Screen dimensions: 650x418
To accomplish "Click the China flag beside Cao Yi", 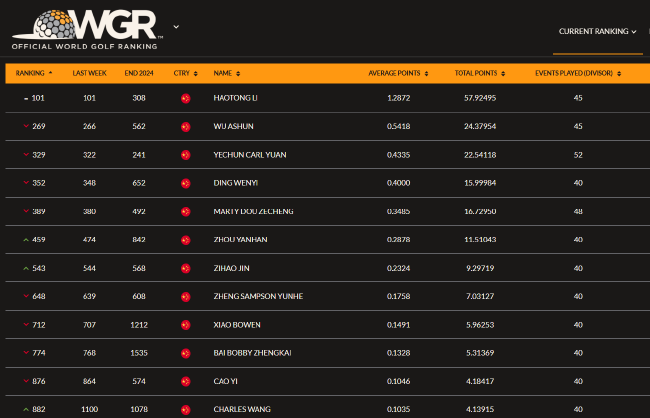I will tap(186, 382).
